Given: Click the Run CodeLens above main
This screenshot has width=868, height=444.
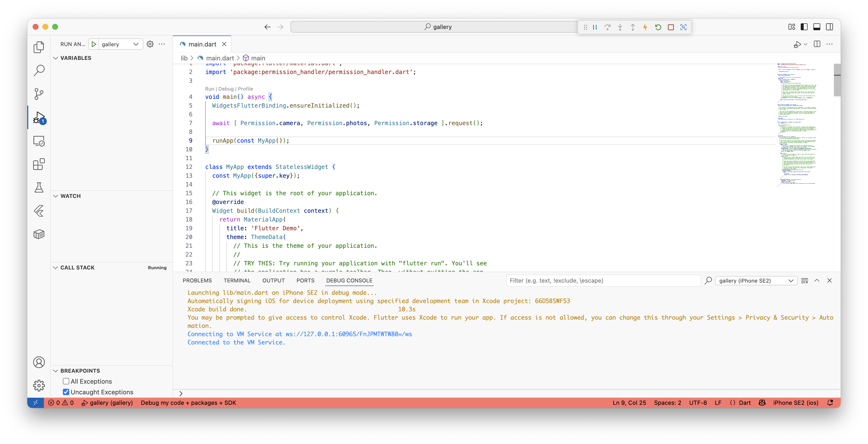Looking at the screenshot, I should coord(210,89).
